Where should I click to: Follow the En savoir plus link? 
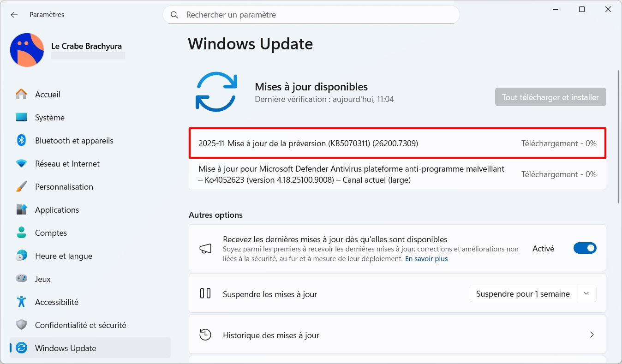[426, 259]
